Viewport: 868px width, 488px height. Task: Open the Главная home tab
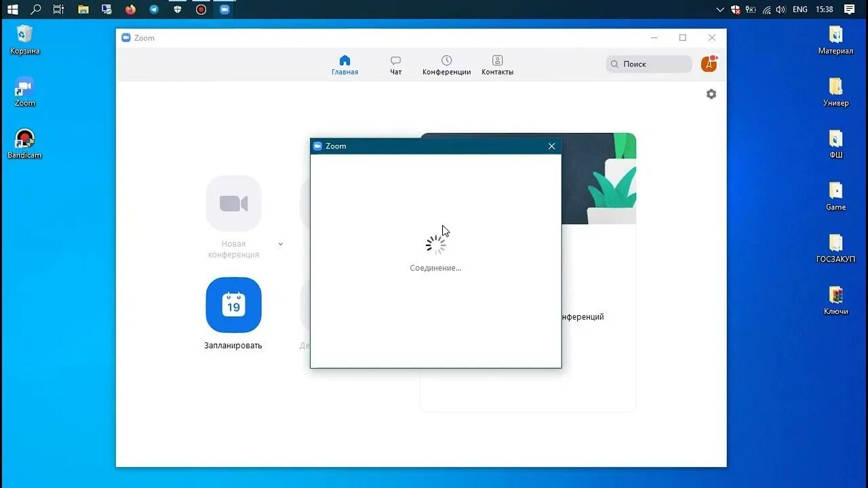click(344, 65)
